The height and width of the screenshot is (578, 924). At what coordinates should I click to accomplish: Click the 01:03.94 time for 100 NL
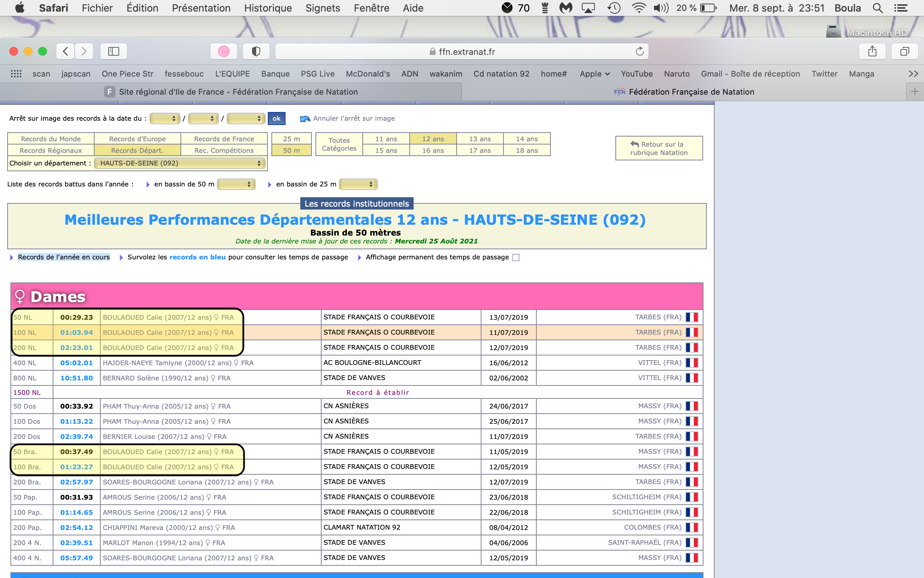[x=77, y=333]
